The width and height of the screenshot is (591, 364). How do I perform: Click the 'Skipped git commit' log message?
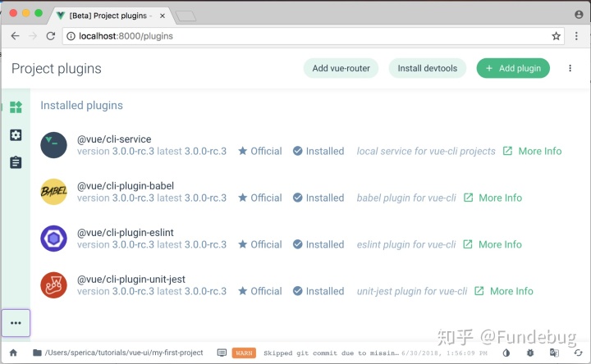[331, 353]
